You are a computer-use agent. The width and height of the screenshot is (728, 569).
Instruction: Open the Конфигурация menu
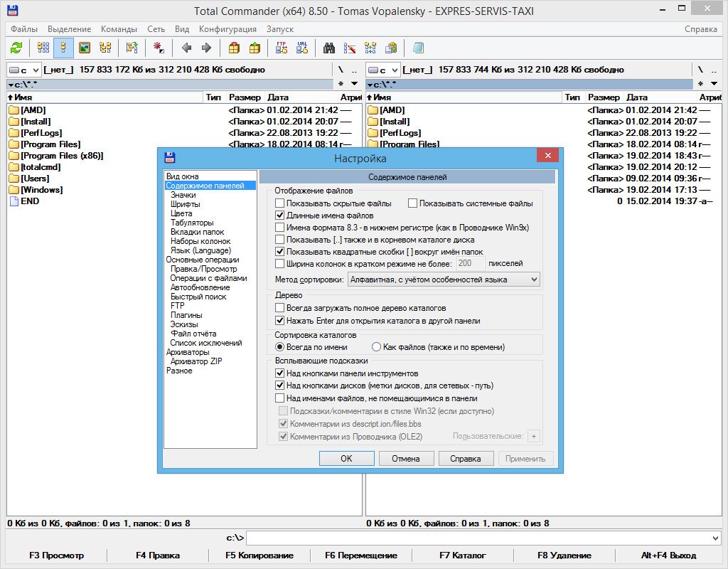tap(227, 28)
